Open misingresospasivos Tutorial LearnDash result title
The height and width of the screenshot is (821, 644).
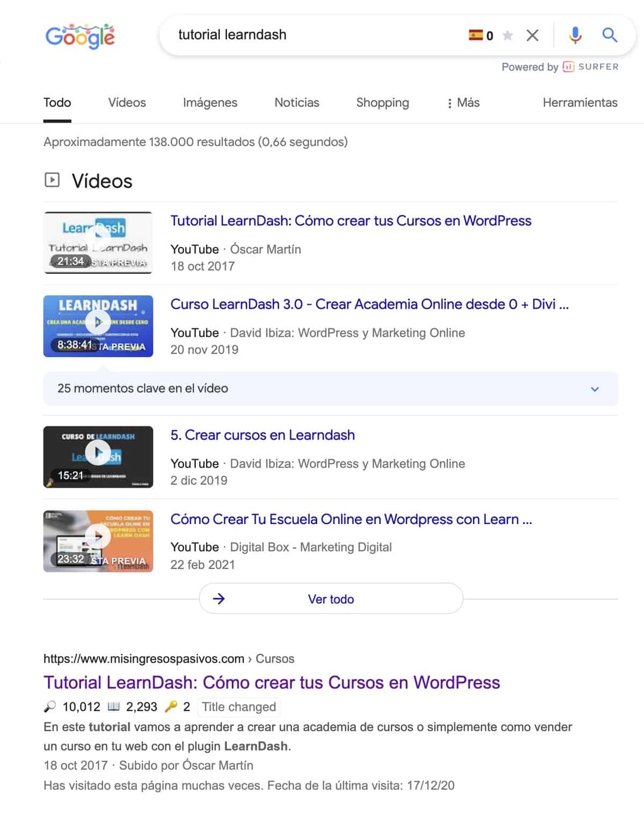[272, 682]
